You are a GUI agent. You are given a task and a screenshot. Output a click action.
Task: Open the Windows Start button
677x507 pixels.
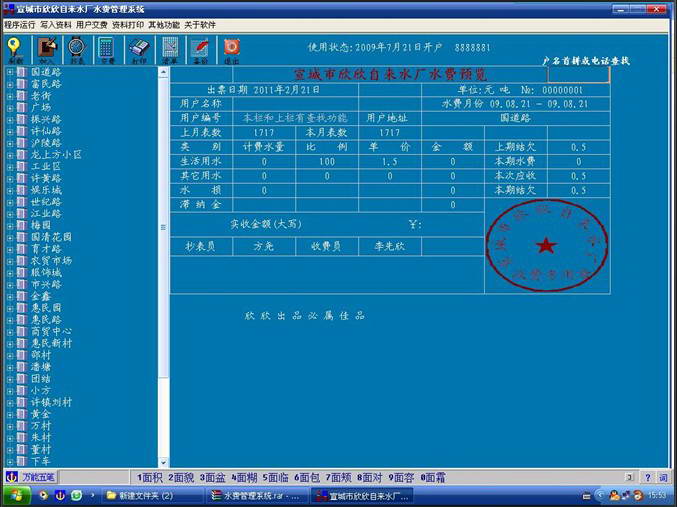[16, 496]
